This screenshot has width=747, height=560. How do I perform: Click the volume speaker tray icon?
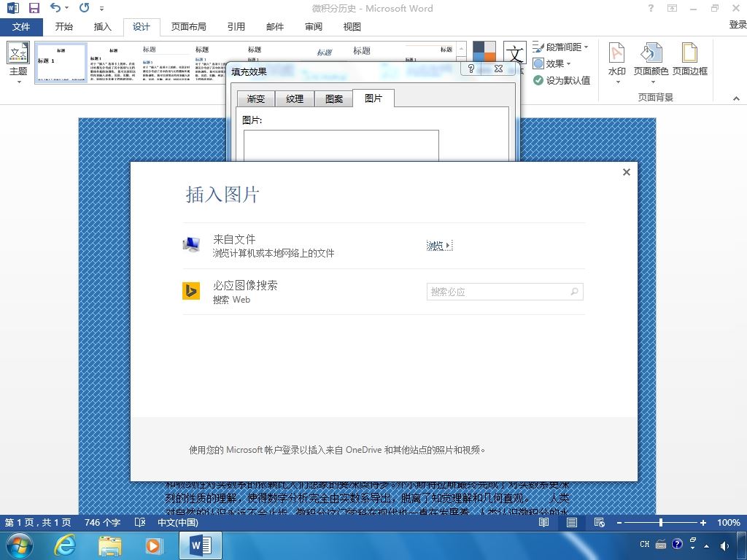(x=724, y=545)
